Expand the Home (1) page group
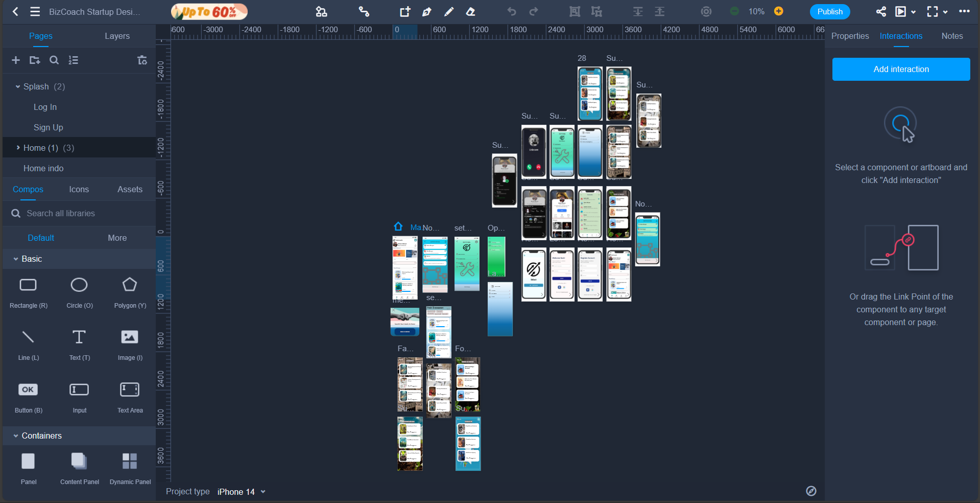Viewport: 980px width, 503px height. (18, 148)
